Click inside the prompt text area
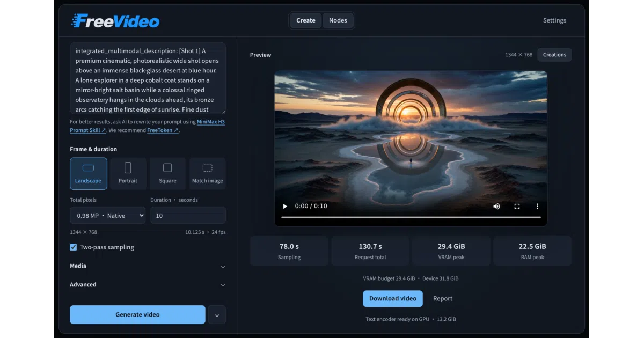 (x=148, y=78)
